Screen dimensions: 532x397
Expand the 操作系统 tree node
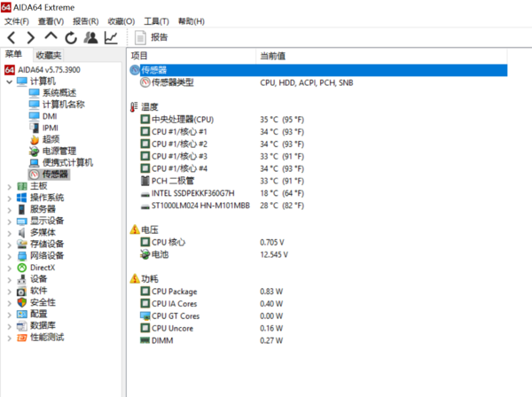point(9,198)
